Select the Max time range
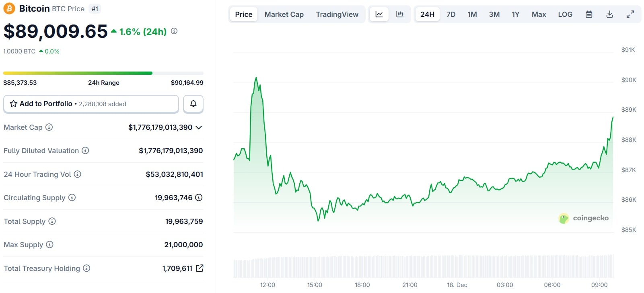 pos(539,14)
